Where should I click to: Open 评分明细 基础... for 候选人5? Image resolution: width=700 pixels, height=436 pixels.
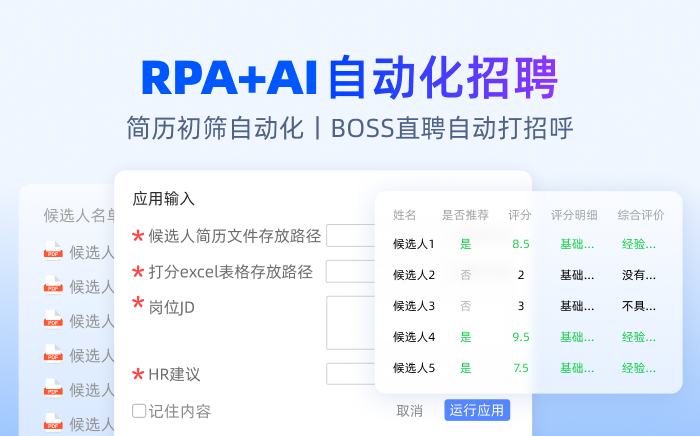coord(577,368)
